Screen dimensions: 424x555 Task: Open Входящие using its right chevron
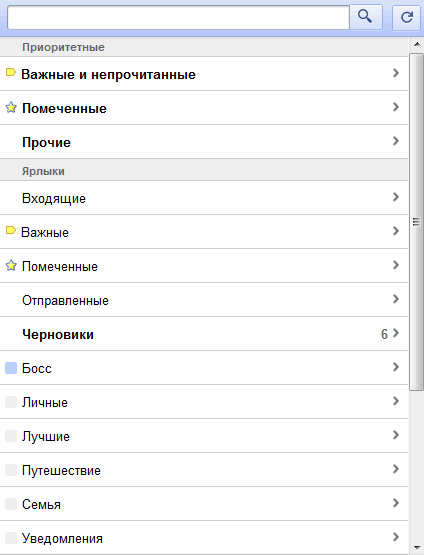[396, 197]
